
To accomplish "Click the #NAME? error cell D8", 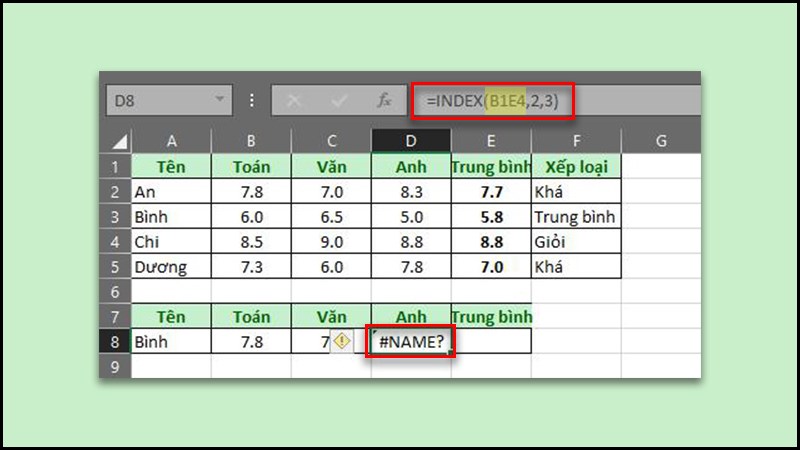I will click(411, 342).
